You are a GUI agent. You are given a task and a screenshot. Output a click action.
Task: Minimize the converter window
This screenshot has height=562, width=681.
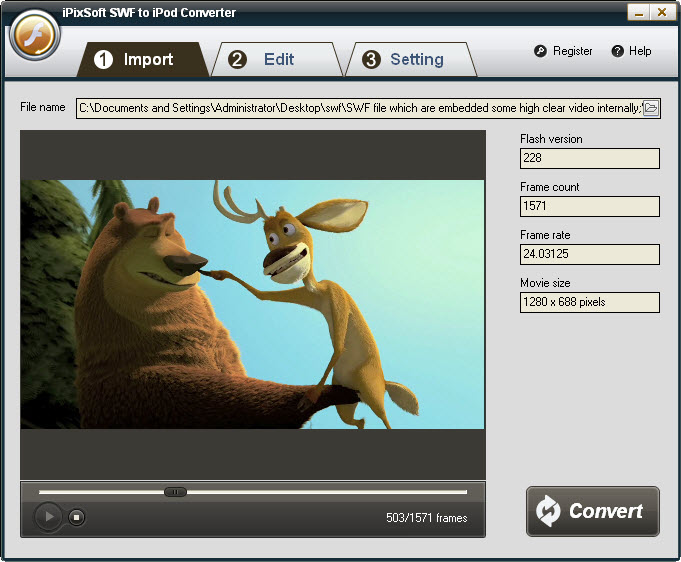(x=638, y=13)
